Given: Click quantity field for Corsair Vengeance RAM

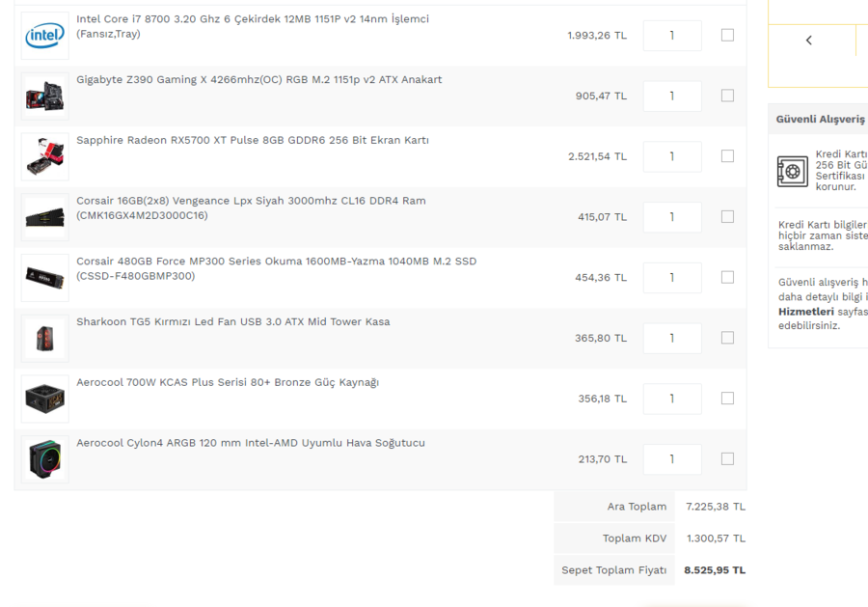Looking at the screenshot, I should pyautogui.click(x=671, y=217).
